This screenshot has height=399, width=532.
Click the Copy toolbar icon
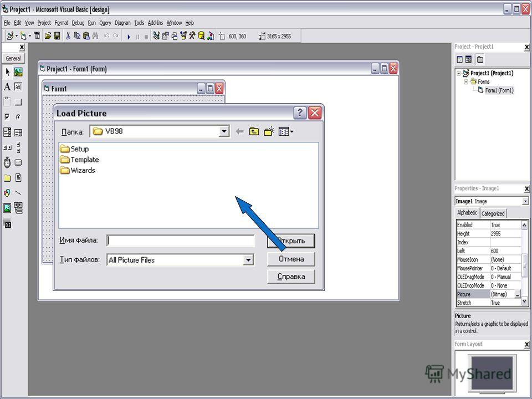click(x=77, y=35)
